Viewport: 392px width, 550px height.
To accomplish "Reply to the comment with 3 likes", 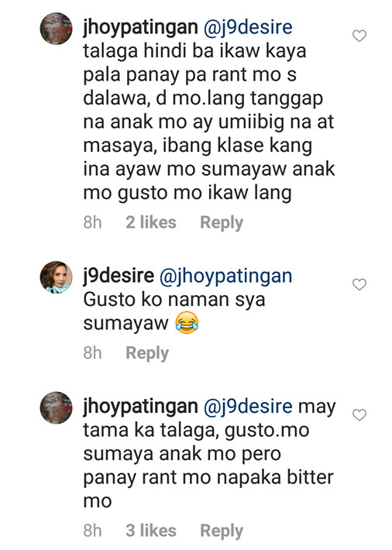I will (222, 531).
